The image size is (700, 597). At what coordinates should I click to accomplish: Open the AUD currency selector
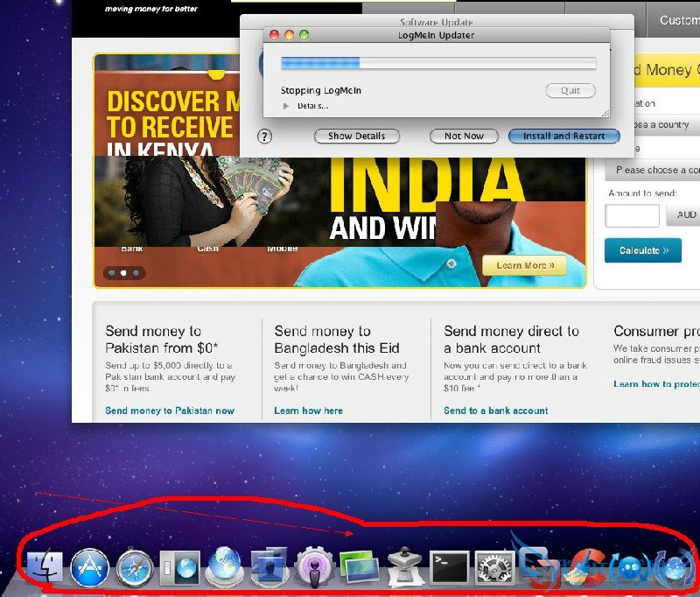[x=684, y=215]
